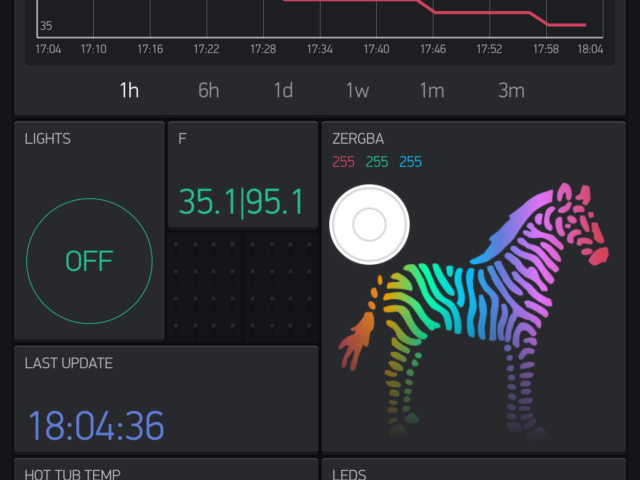Viewport: 640px width, 480px height.
Task: Click the 17:34 time axis label
Action: pos(320,49)
